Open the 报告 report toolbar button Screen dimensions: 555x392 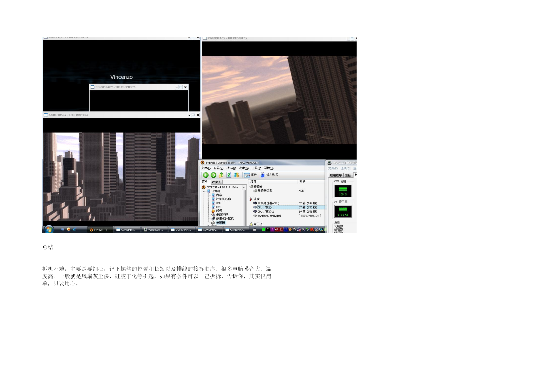250,175
